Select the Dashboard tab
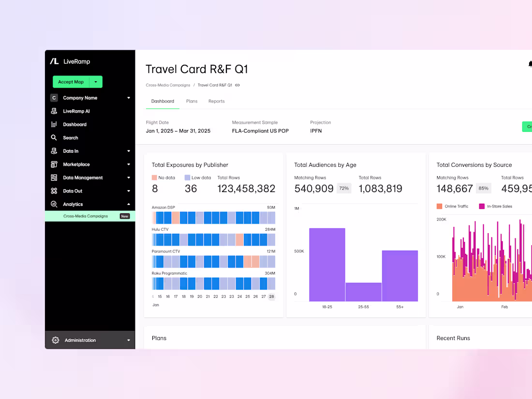The image size is (532, 399). pos(163,101)
